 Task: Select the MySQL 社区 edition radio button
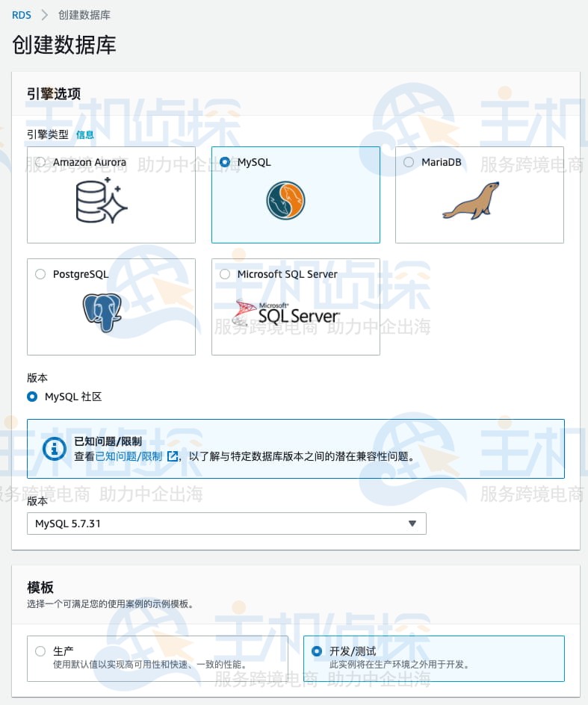32,397
